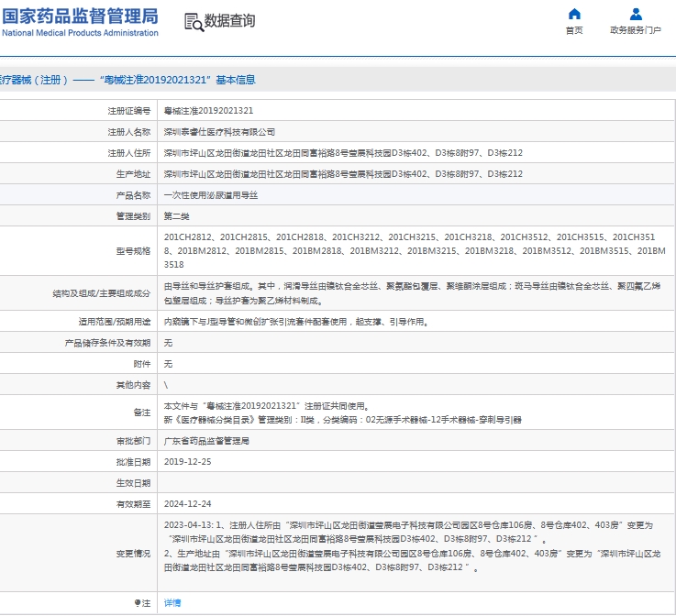Click the 数据查询 heading text
This screenshot has height=616, width=676.
229,21
